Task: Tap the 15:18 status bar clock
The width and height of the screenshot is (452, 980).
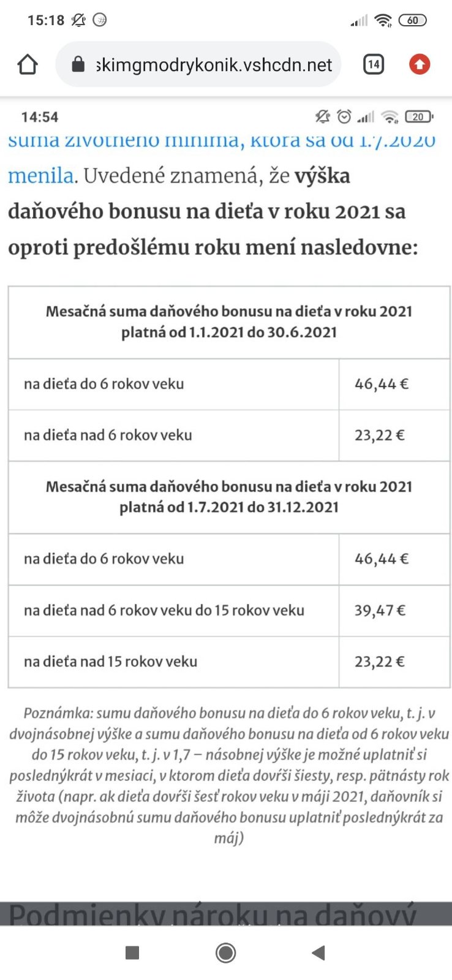Action: (46, 20)
